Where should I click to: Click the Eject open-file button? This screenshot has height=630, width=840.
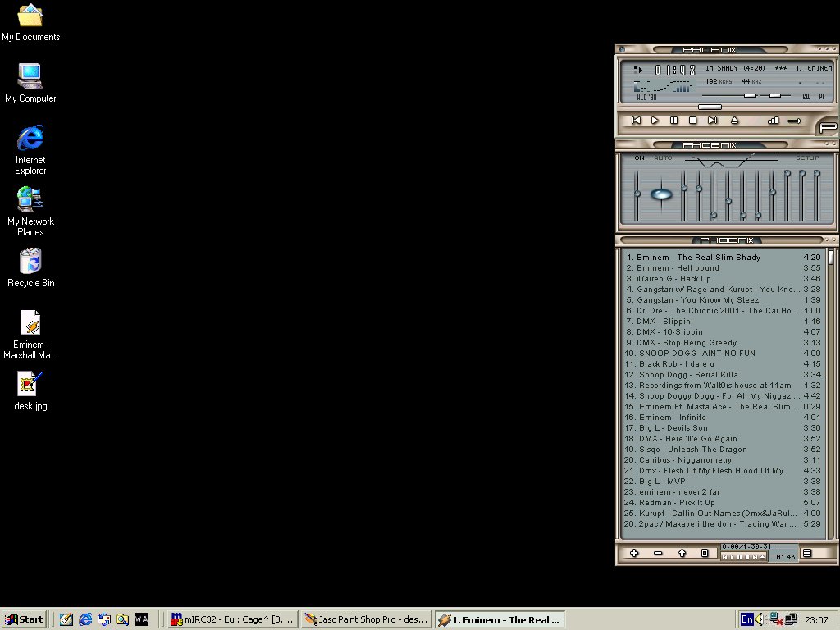[x=734, y=121]
